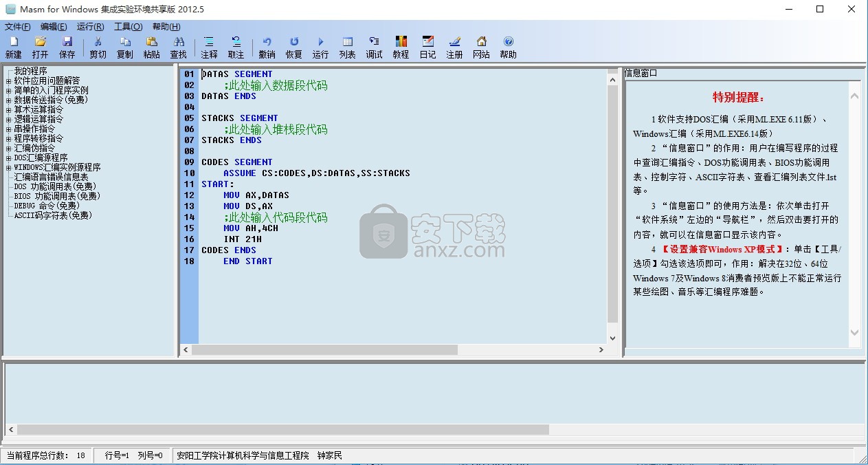
Task: Start debugging with 调试 icon
Action: tap(374, 47)
